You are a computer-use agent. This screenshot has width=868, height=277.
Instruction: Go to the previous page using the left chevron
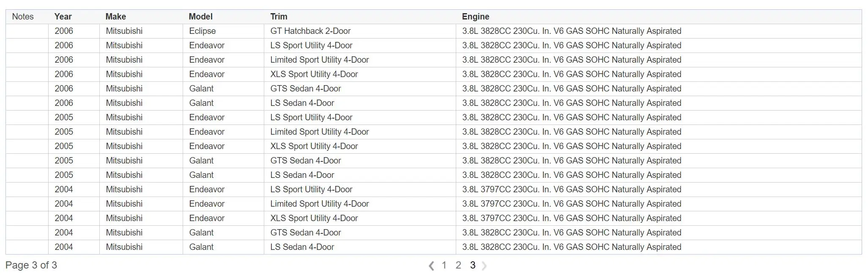click(431, 266)
